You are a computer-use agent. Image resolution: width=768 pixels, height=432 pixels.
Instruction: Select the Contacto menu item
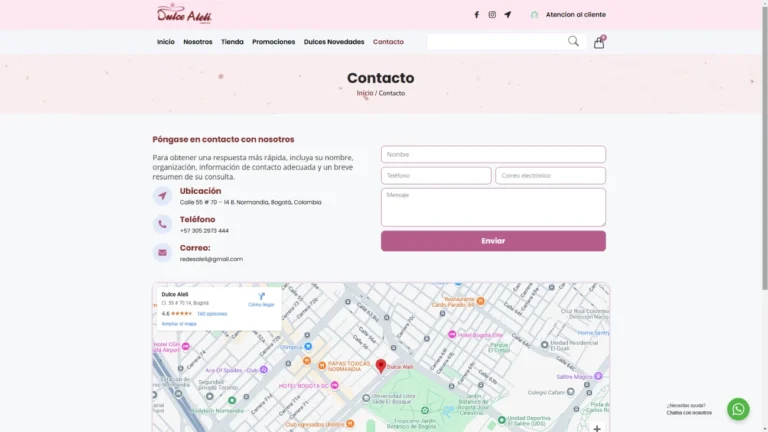click(388, 42)
